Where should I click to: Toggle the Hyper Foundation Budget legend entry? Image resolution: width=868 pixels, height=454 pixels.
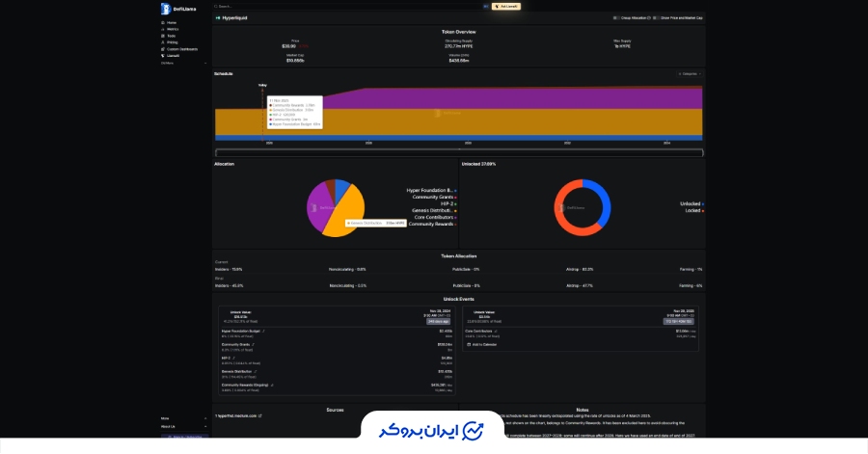point(428,191)
